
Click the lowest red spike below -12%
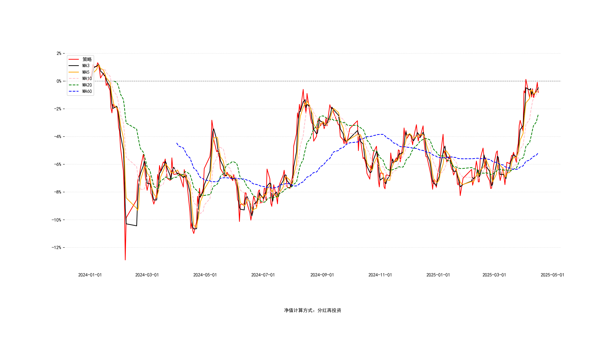125,259
